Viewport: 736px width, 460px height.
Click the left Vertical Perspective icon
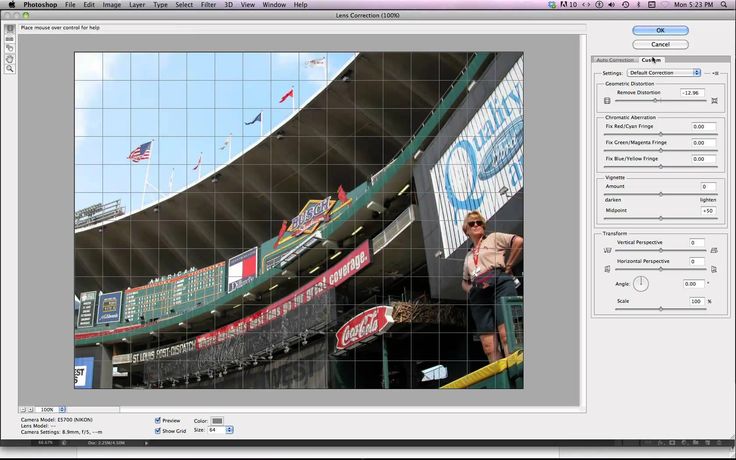(x=607, y=250)
